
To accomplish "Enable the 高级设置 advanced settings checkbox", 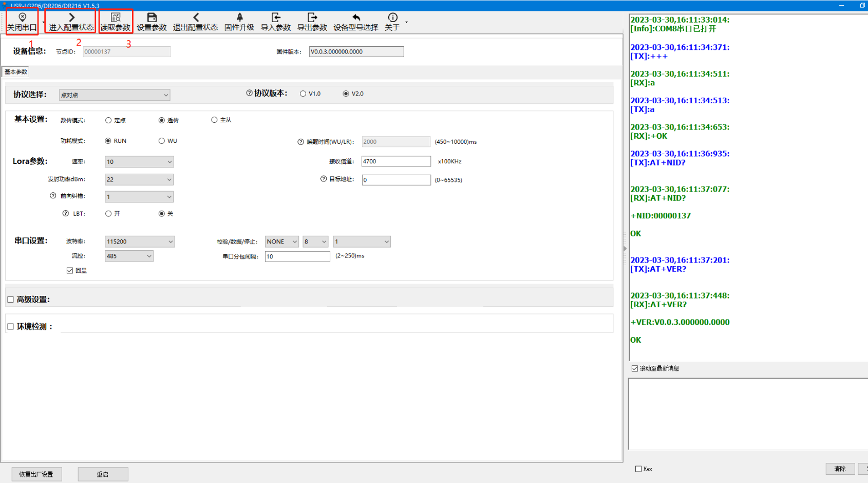I will tap(11, 300).
